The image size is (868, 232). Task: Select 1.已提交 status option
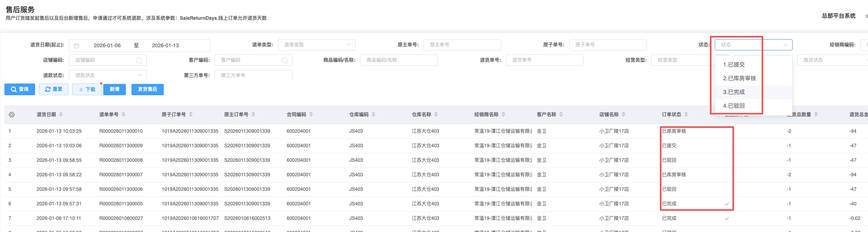[x=734, y=65]
